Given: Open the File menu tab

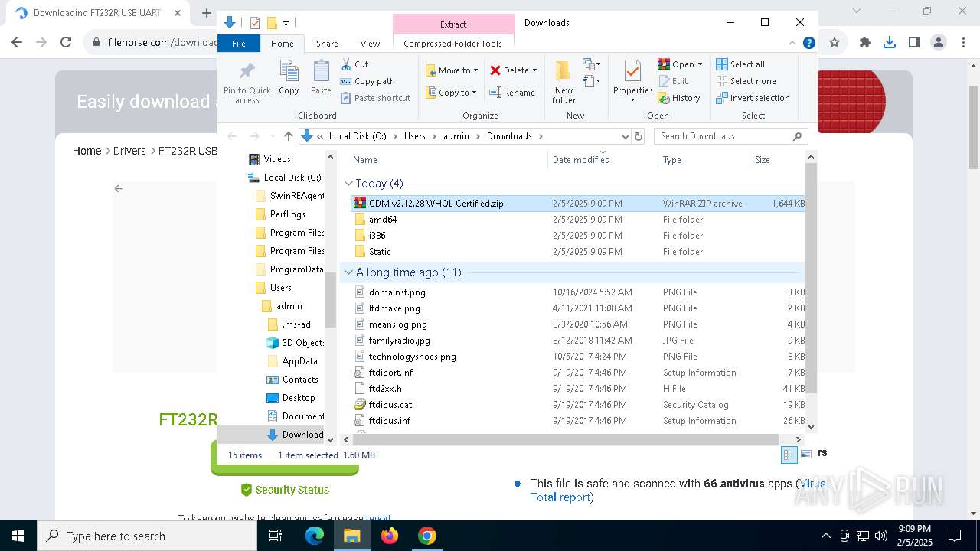Looking at the screenshot, I should point(239,44).
